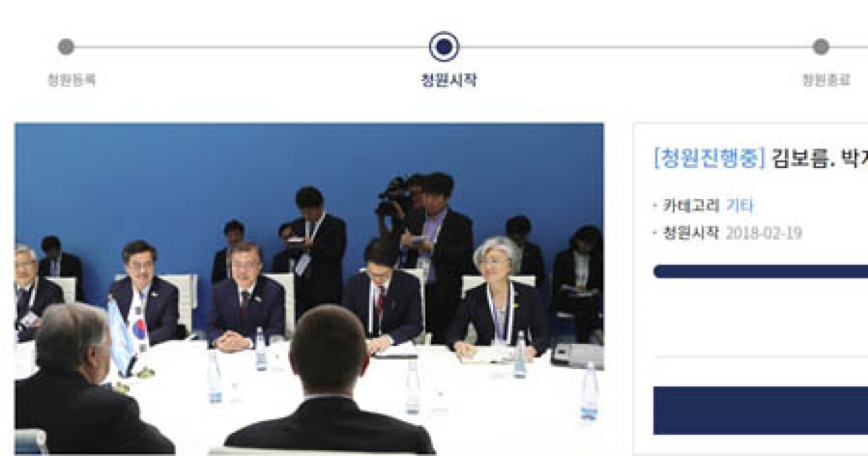
Task: Select the active 청원시작 step circle
Action: click(443, 47)
